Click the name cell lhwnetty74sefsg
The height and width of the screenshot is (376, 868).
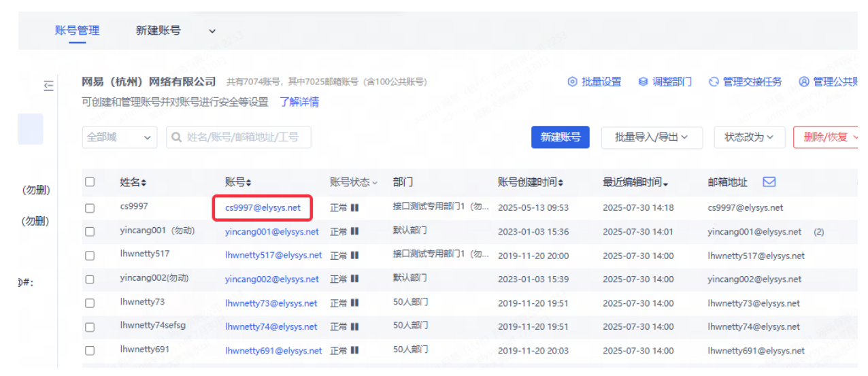click(x=153, y=326)
